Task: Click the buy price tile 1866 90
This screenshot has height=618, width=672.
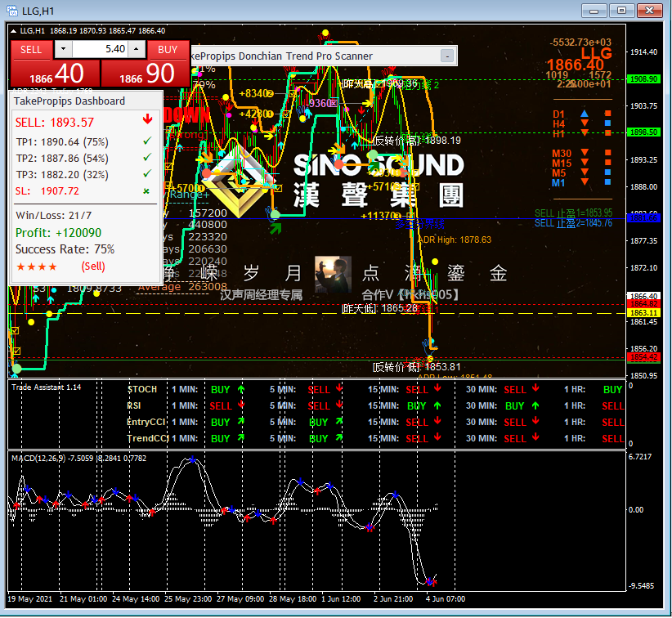Action: click(x=146, y=74)
